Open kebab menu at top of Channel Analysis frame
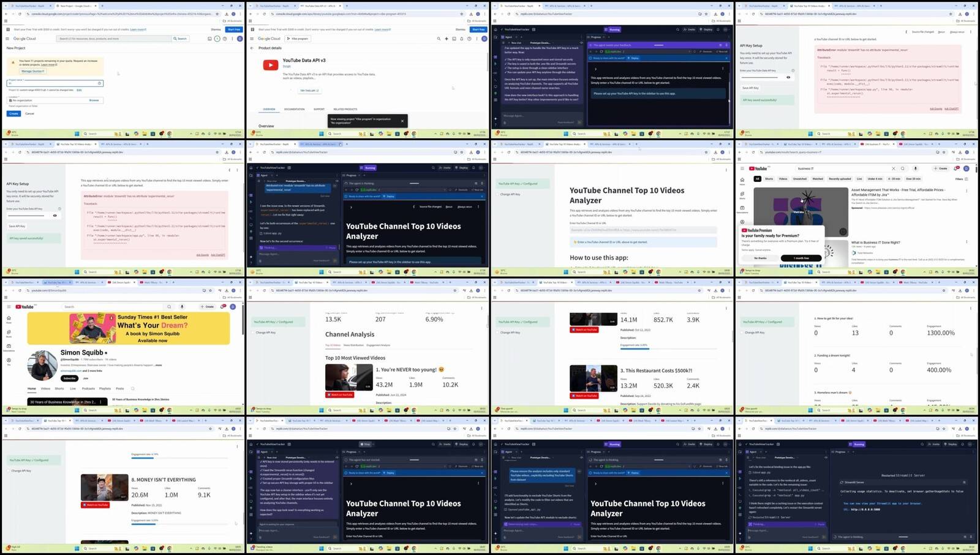The width and height of the screenshot is (980, 555). pos(481,308)
